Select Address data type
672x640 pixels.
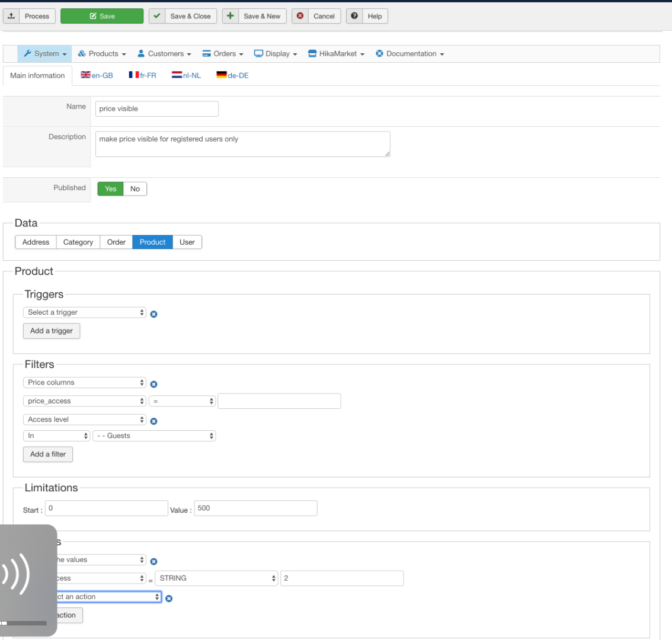[x=36, y=242]
